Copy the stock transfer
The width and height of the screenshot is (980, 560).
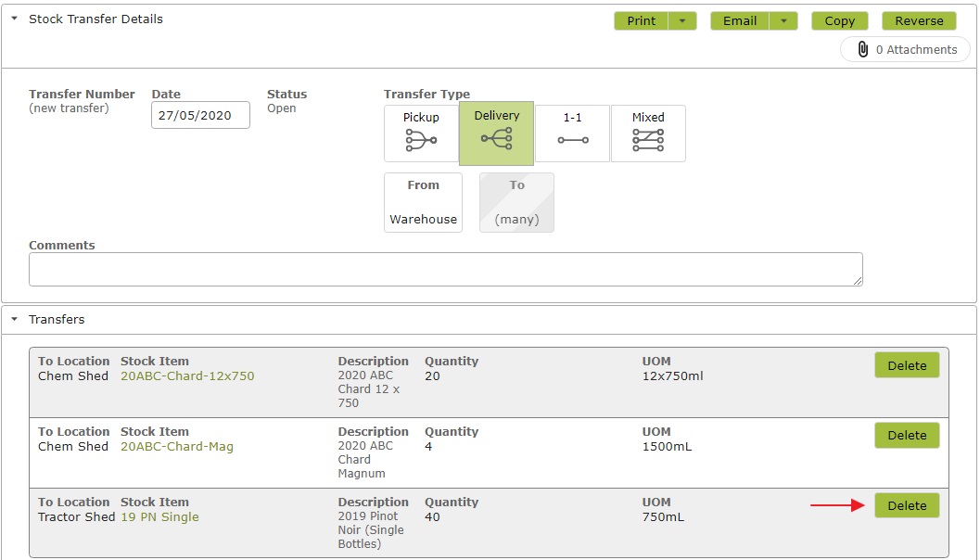coord(839,20)
